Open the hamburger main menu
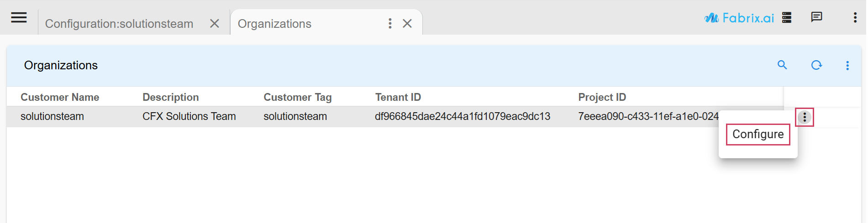This screenshot has height=223, width=868. pyautogui.click(x=19, y=18)
